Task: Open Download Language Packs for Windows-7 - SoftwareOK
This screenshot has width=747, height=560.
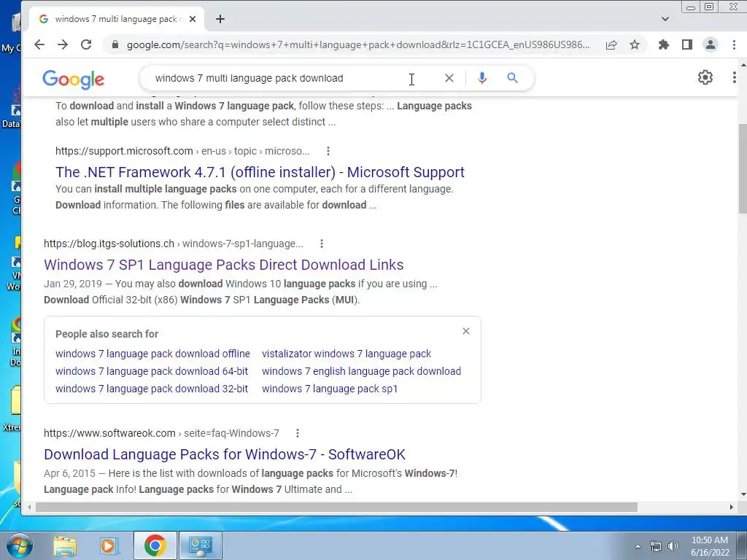Action: tap(225, 454)
